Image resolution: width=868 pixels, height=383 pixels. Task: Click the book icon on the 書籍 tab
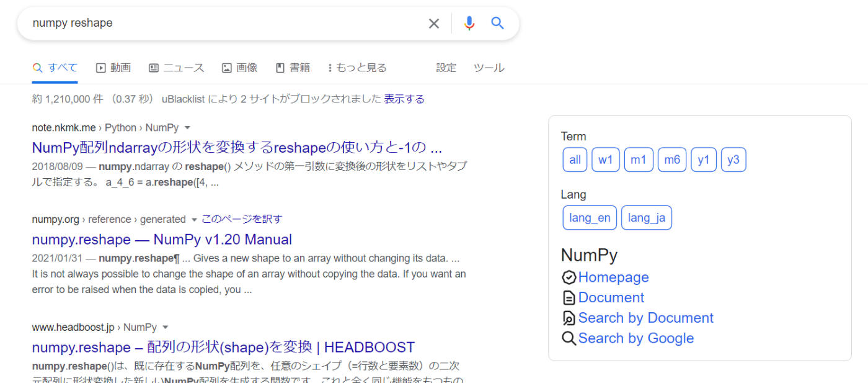tap(280, 68)
